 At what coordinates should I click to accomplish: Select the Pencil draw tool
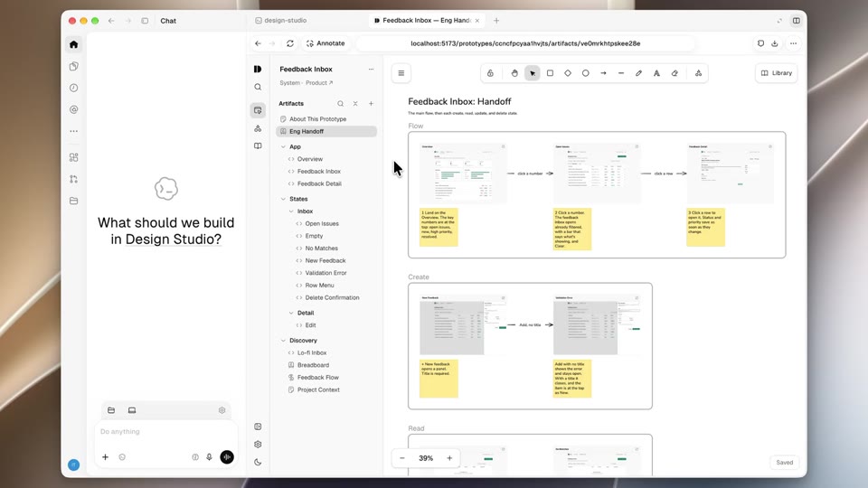tap(639, 73)
